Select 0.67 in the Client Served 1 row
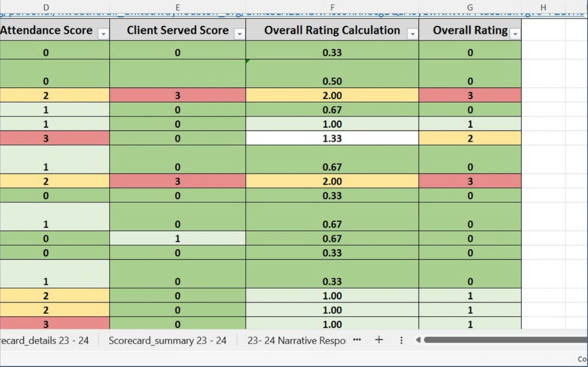 332,238
